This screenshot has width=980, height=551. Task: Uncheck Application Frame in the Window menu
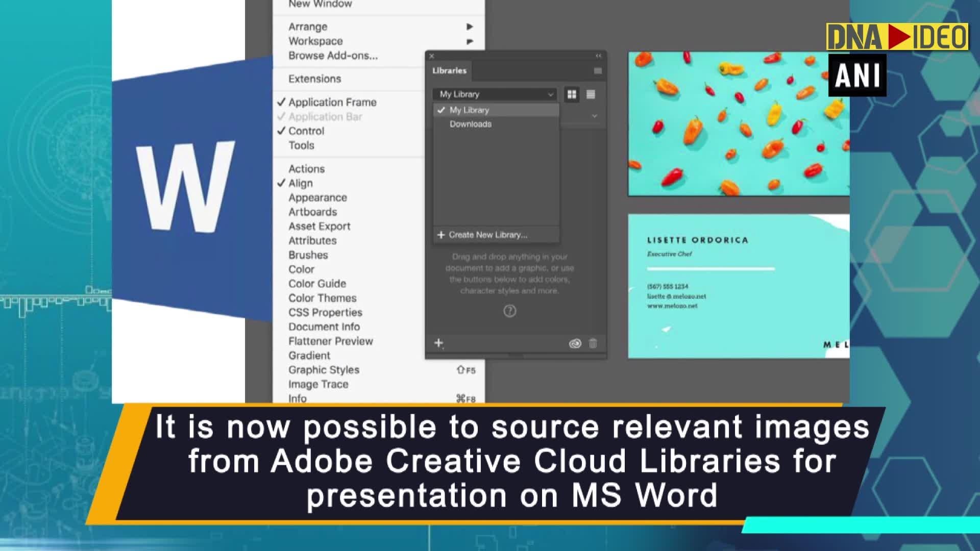[x=332, y=102]
